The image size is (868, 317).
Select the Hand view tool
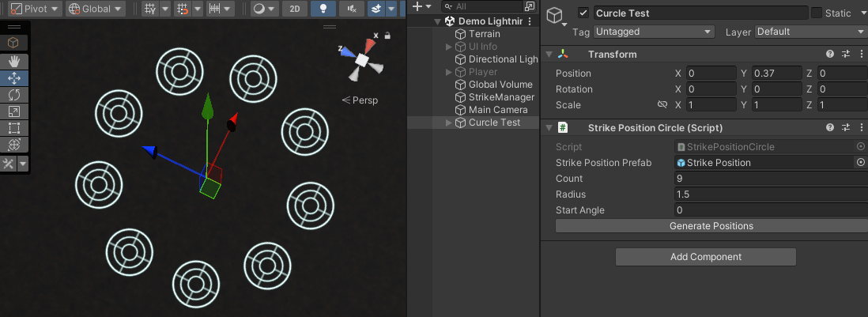pos(14,62)
